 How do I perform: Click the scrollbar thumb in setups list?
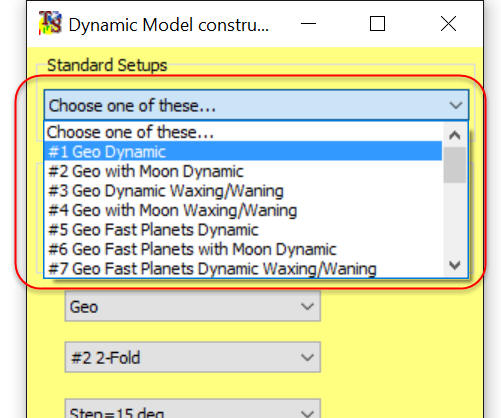coord(455,165)
